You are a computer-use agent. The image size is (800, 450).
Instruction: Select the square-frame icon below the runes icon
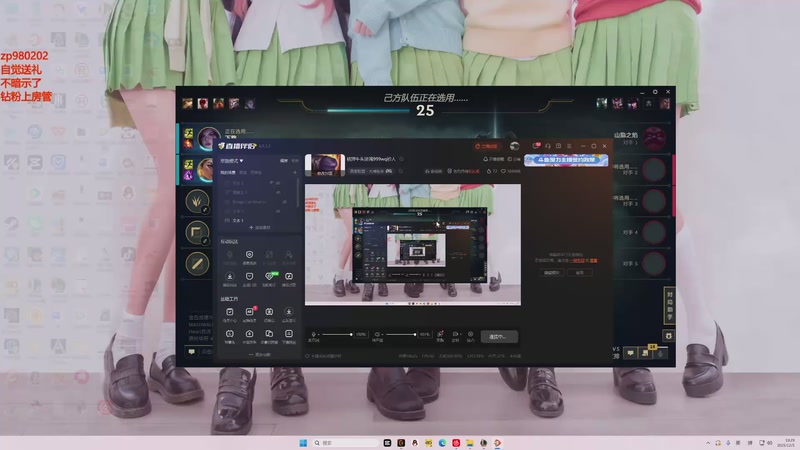(197, 233)
